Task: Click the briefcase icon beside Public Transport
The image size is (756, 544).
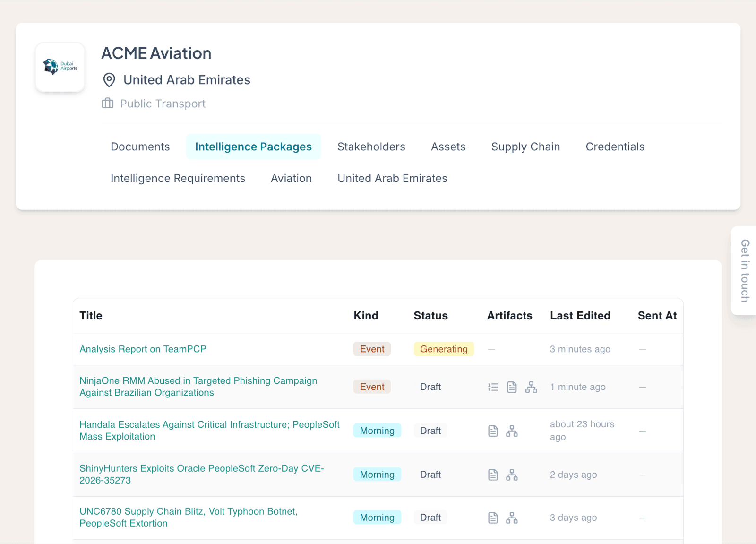Action: [108, 103]
